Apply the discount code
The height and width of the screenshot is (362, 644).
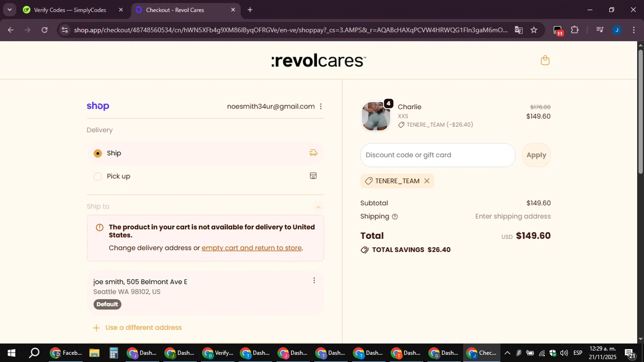(x=536, y=155)
